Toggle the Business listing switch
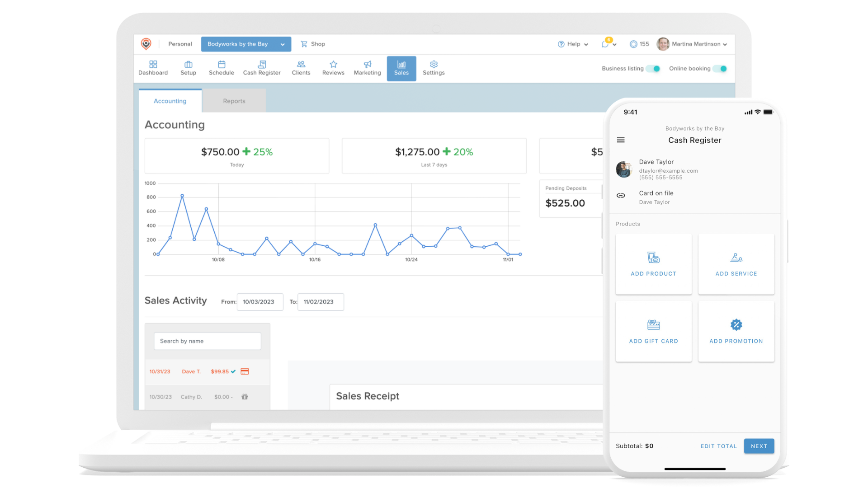The width and height of the screenshot is (868, 488). click(653, 69)
